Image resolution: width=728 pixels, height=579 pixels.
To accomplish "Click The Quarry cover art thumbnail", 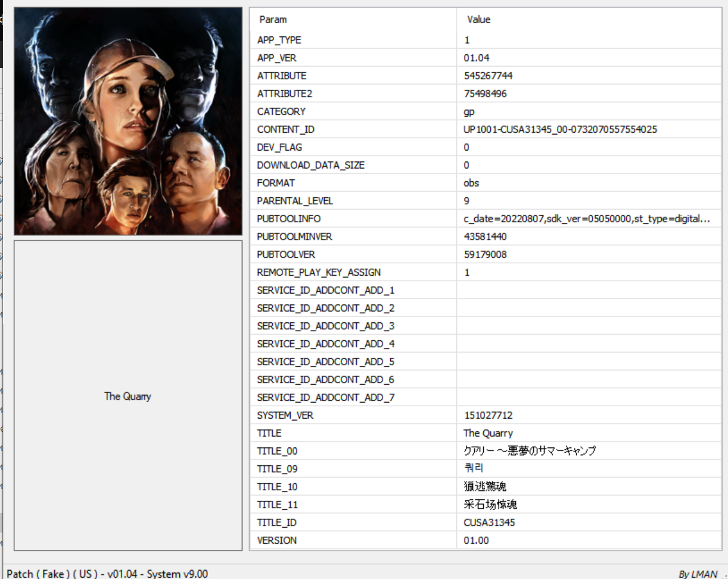I will (128, 121).
